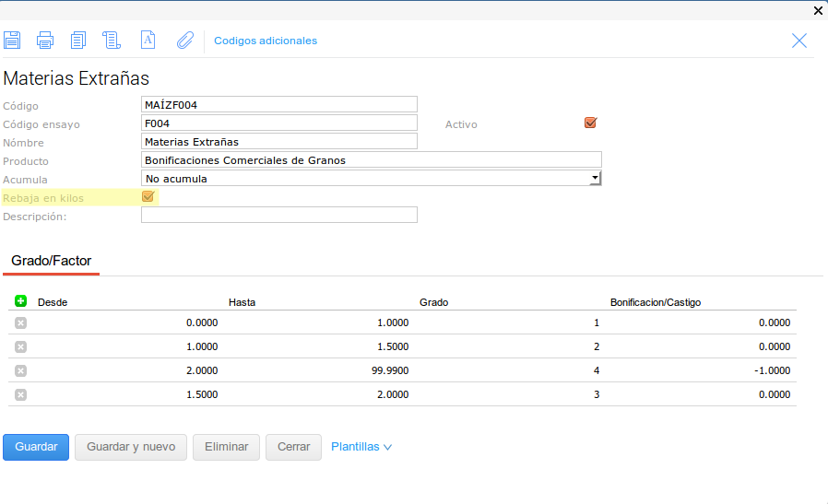Select the Grado/Factor tab
828x504 pixels.
[x=52, y=261]
